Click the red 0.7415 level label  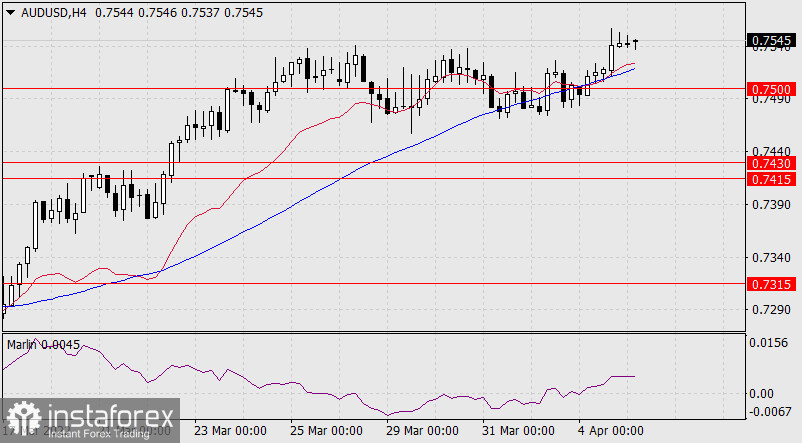point(771,178)
